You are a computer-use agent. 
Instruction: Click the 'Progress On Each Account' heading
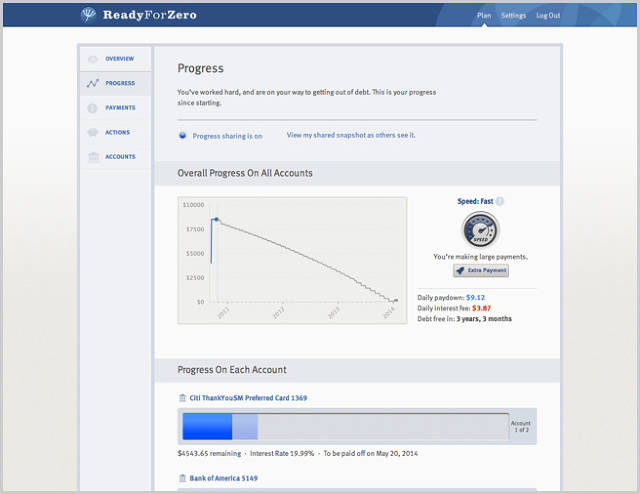coord(232,370)
